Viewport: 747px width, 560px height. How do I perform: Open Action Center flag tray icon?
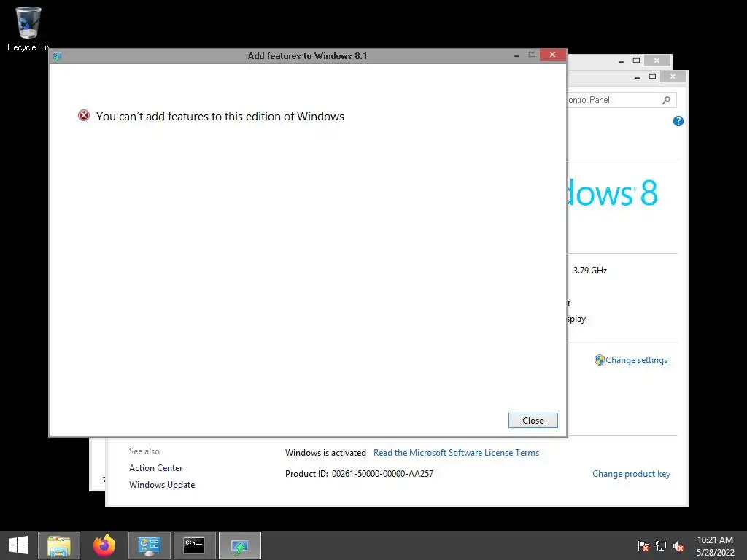[x=643, y=545]
